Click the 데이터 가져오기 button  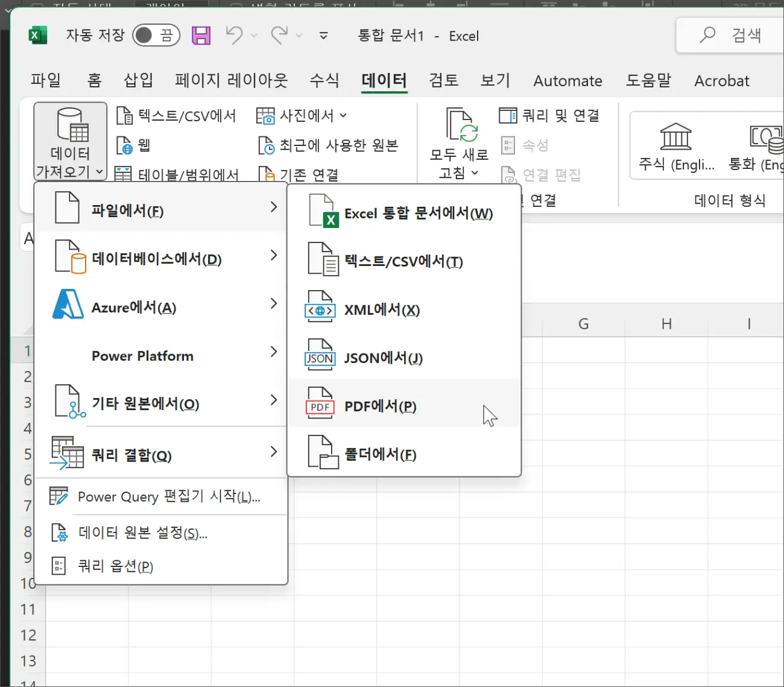(71, 141)
